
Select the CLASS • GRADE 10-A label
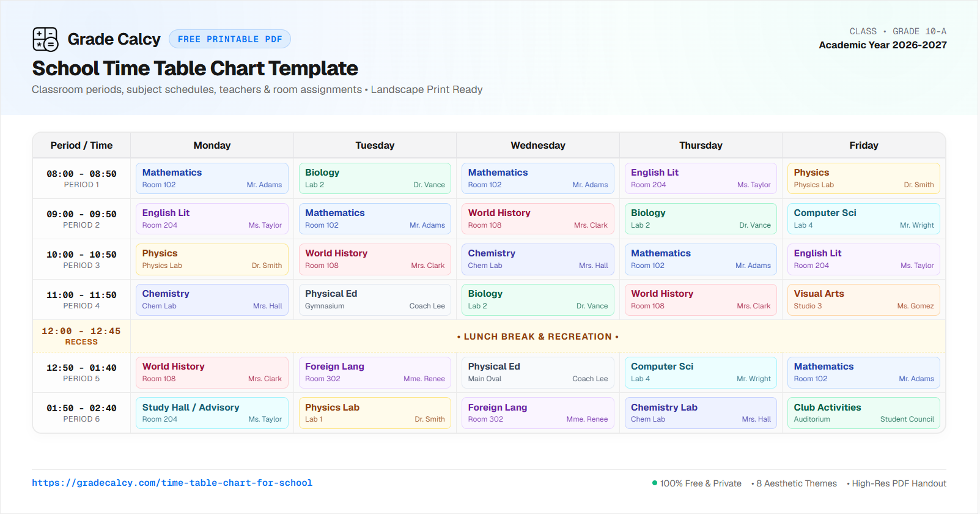point(898,31)
